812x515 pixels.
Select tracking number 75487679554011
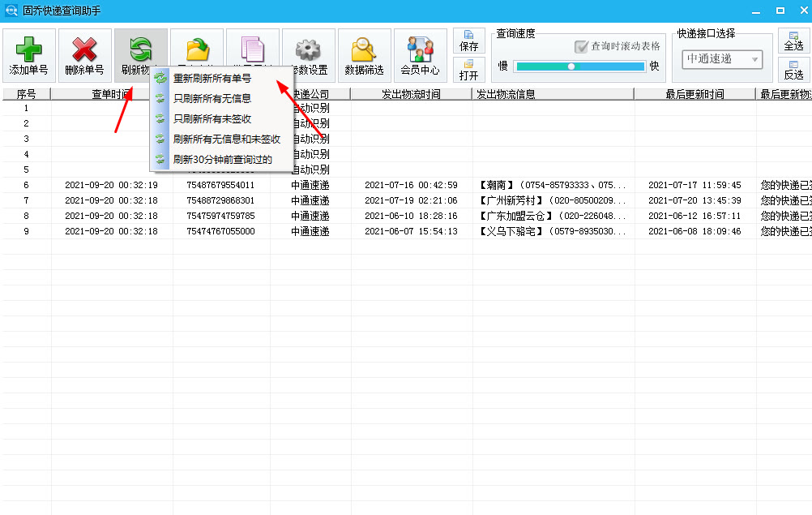pyautogui.click(x=220, y=185)
